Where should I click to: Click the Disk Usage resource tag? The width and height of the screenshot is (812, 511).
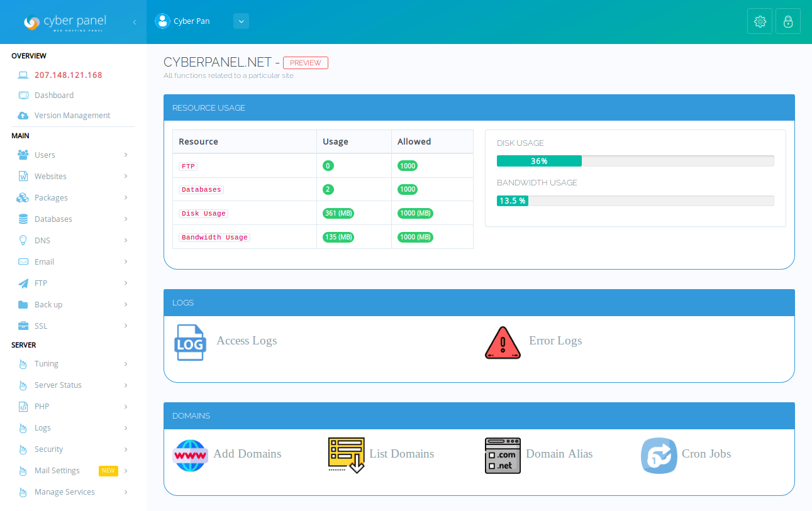203,214
